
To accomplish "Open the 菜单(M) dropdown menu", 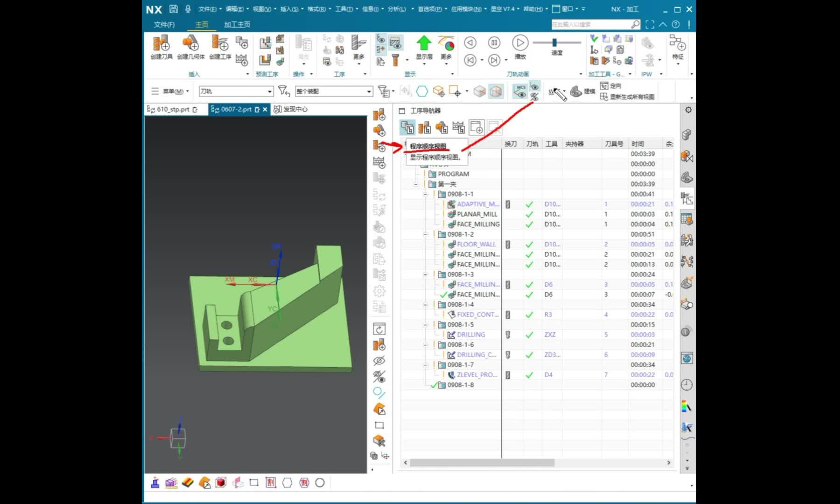I will [x=170, y=91].
